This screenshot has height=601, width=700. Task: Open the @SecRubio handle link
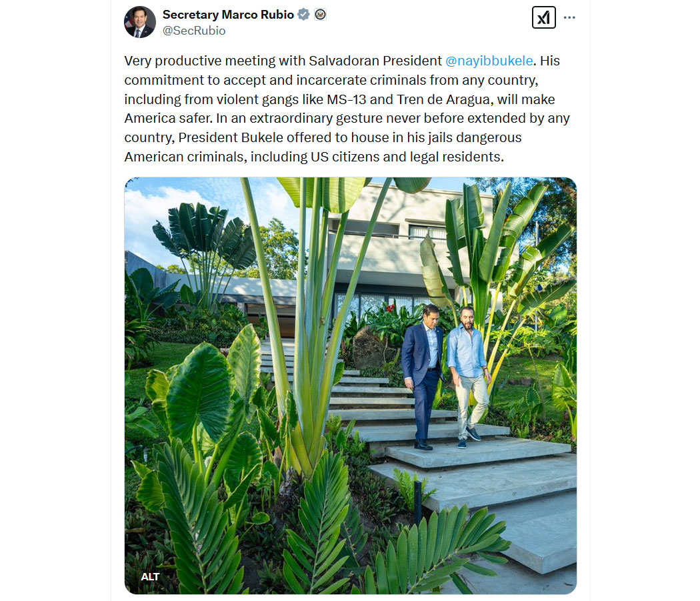coord(194,31)
